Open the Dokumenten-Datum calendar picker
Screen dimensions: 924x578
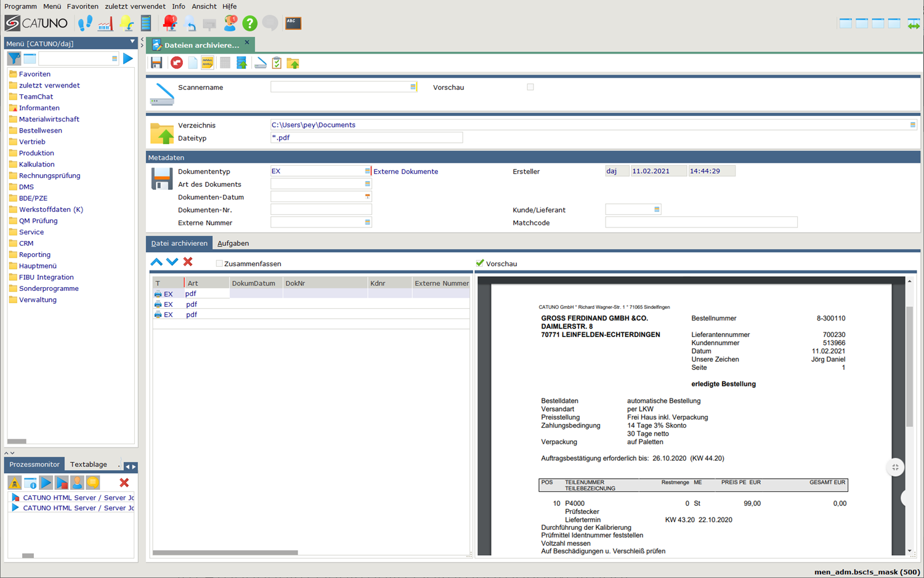[367, 197]
